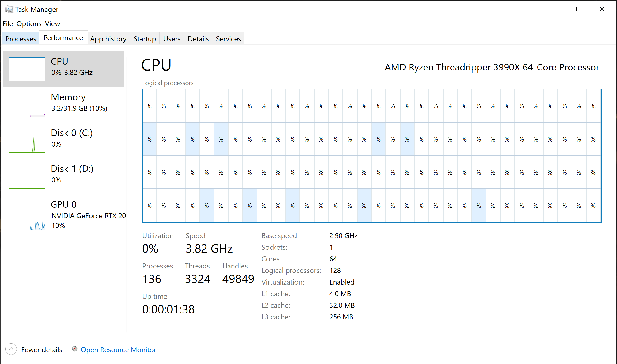Open the Services tab
This screenshot has width=617, height=364.
coord(228,39)
